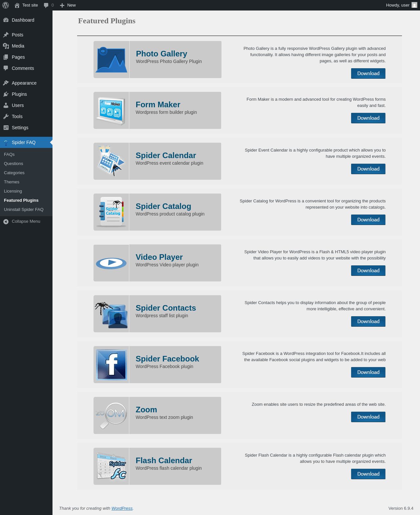This screenshot has width=420, height=515.
Task: Click the plus New icon
Action: click(62, 5)
